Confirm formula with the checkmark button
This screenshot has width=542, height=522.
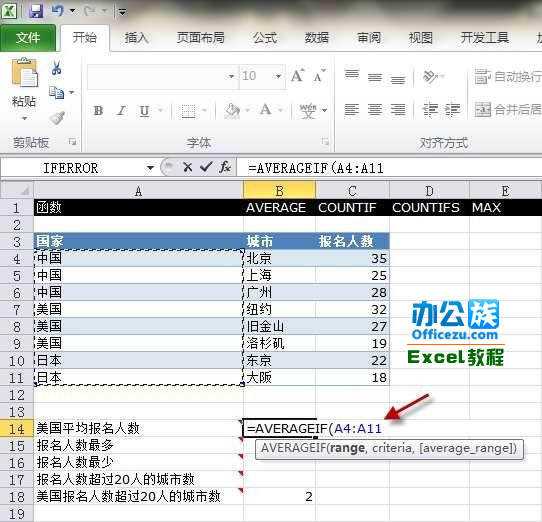[206, 168]
